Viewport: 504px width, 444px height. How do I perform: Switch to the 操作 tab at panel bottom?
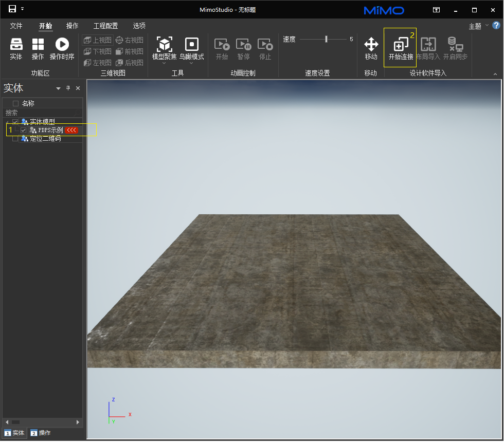click(41, 433)
